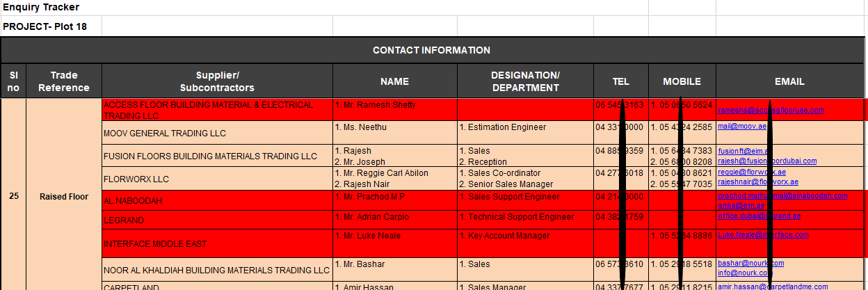Click the red AL NABOODAH supplier cell
Screen dimensions: 868x290
(217, 200)
